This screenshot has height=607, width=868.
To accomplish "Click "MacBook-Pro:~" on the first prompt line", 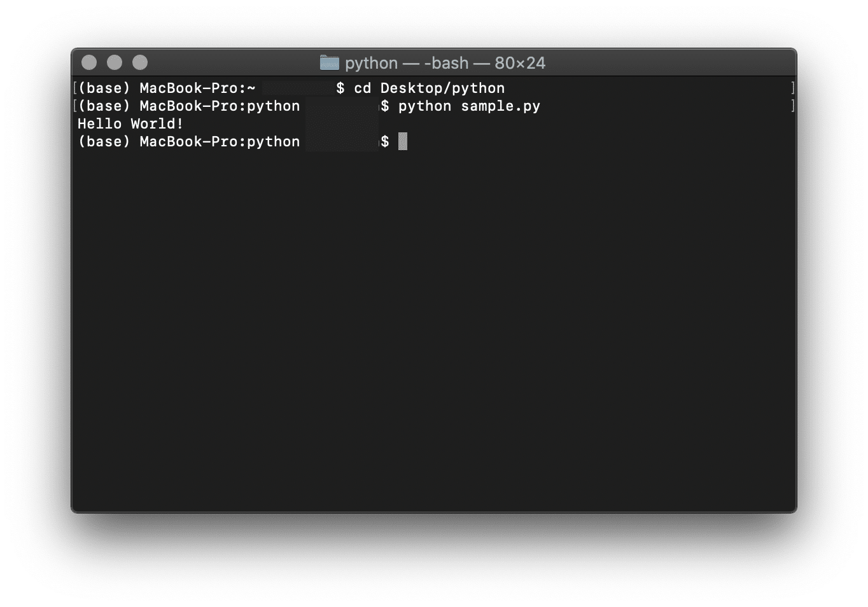I will pos(197,88).
